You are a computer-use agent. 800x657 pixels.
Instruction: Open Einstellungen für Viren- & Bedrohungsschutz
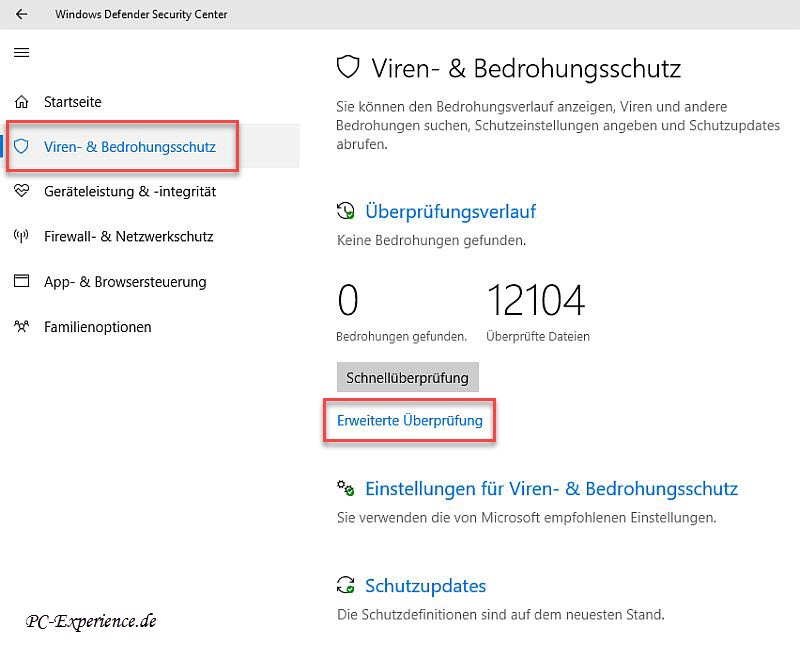(552, 488)
